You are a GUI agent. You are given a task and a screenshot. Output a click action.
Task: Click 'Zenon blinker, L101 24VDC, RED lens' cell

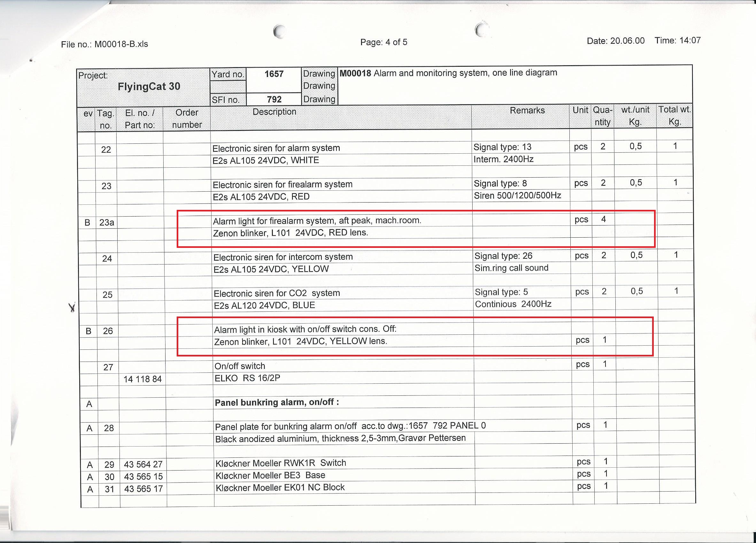pyautogui.click(x=290, y=233)
